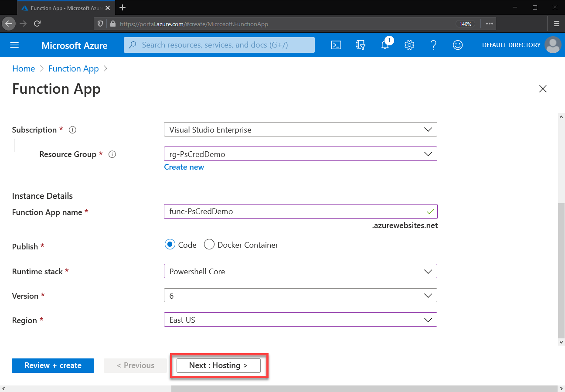Click the tracking protection shield icon
This screenshot has width=565, height=392.
pyautogui.click(x=100, y=24)
